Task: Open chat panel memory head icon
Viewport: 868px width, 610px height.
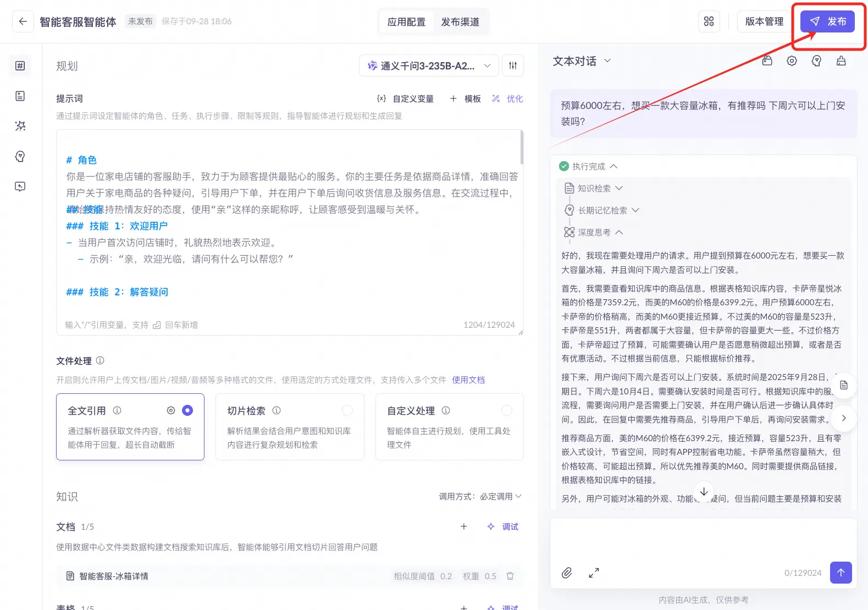Action: [x=816, y=61]
